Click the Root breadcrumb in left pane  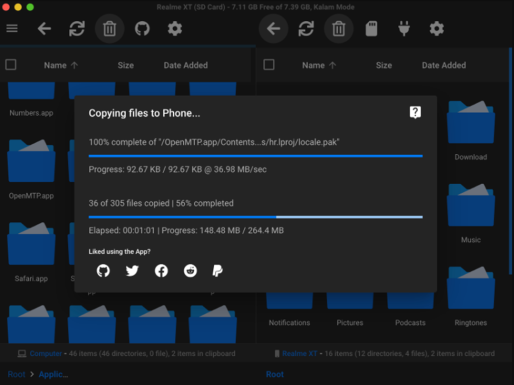pos(17,374)
